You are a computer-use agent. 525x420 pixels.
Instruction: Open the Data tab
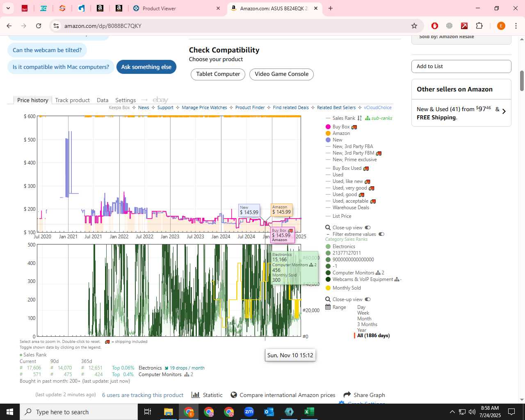tap(103, 100)
